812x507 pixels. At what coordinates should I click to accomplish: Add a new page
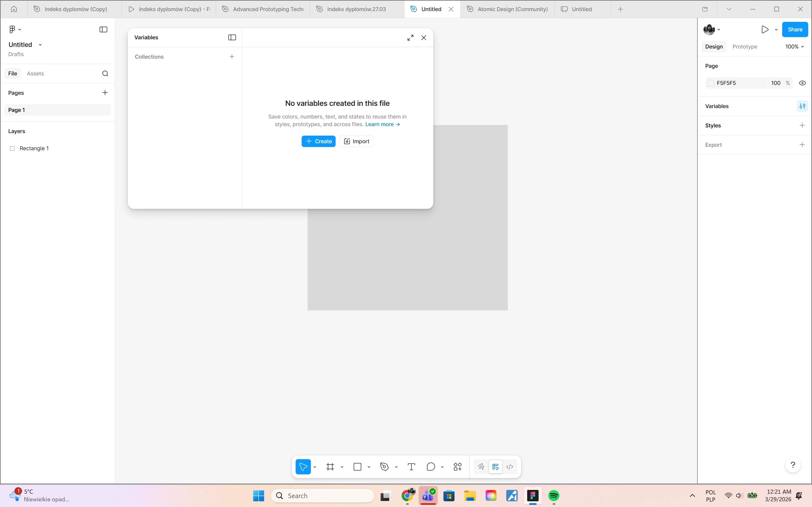(105, 93)
